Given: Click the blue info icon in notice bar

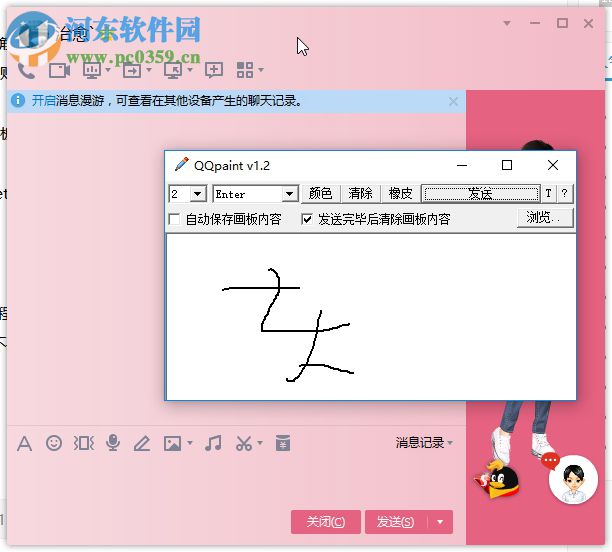Looking at the screenshot, I should point(18,101).
